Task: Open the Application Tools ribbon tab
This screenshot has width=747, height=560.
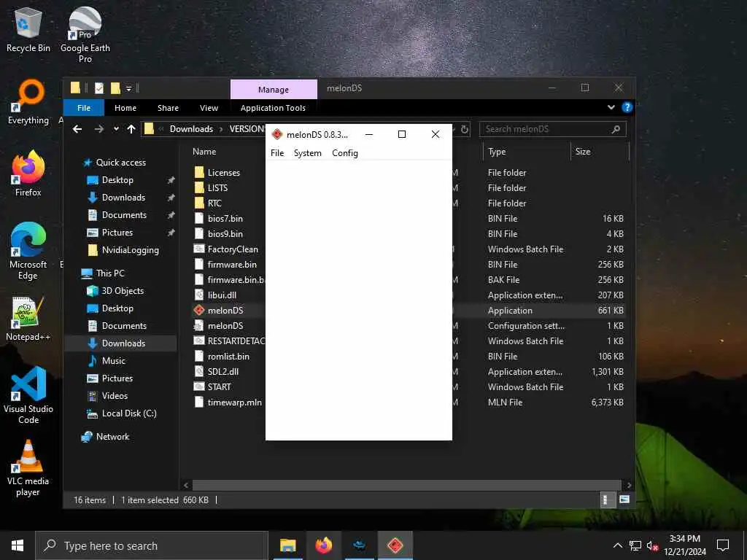Action: click(x=273, y=108)
